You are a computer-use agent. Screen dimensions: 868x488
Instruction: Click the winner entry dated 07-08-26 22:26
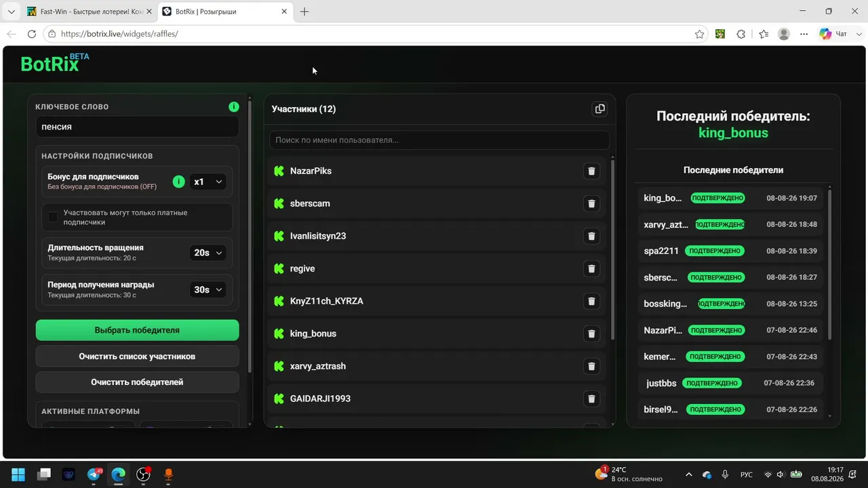tap(730, 409)
